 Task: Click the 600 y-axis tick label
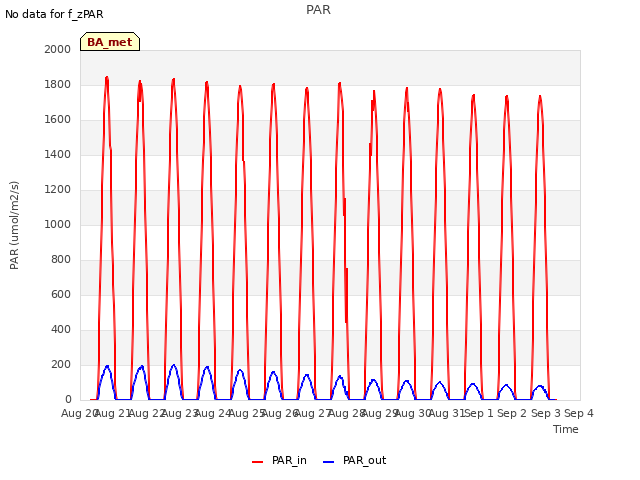click(61, 294)
